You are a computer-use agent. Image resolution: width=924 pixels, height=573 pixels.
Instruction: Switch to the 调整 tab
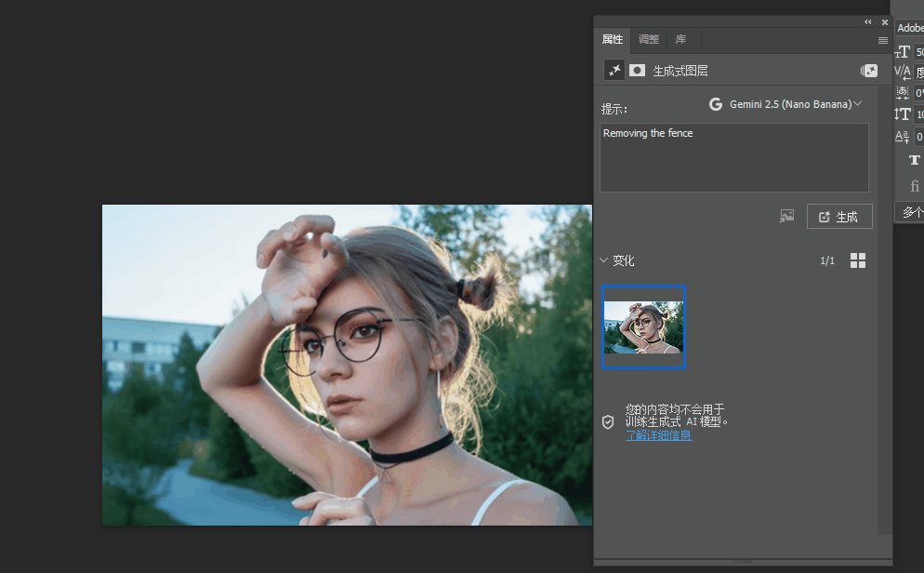tap(649, 40)
